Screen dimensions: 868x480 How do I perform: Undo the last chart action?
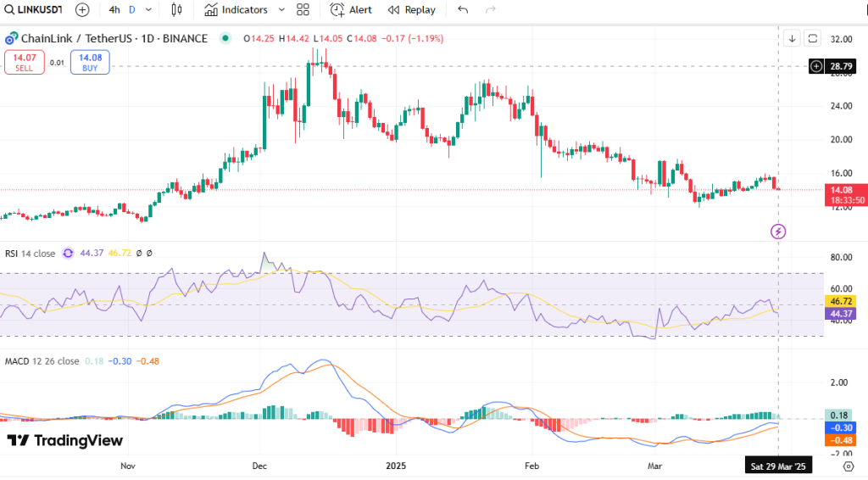pyautogui.click(x=464, y=9)
